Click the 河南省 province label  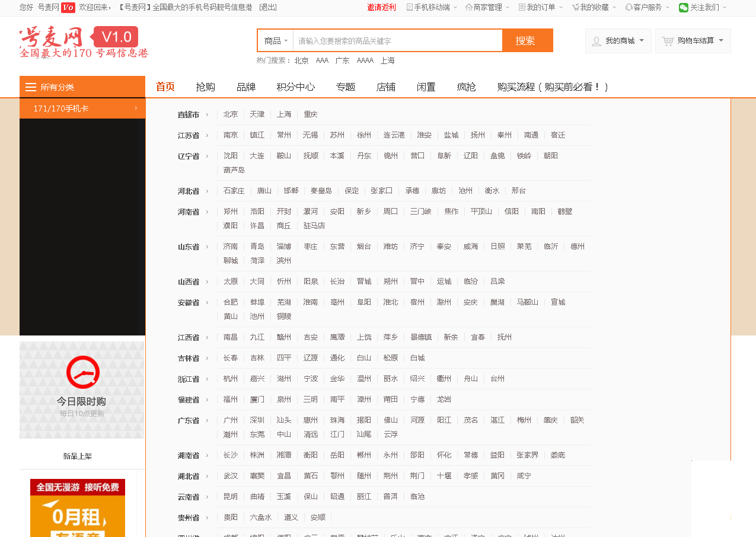coord(189,212)
